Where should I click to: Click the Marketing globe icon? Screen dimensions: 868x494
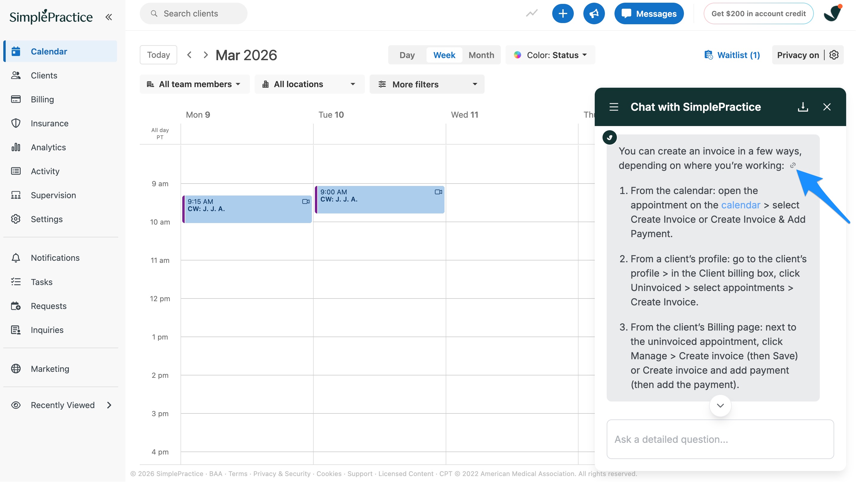[x=16, y=369]
